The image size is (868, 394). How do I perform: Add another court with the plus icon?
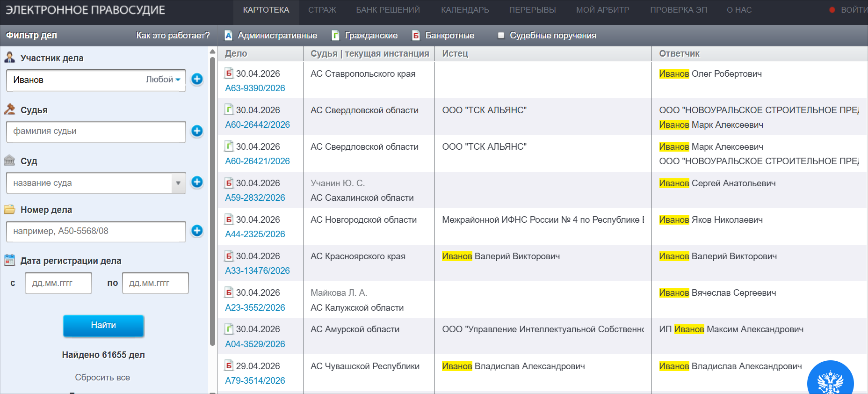(x=197, y=182)
